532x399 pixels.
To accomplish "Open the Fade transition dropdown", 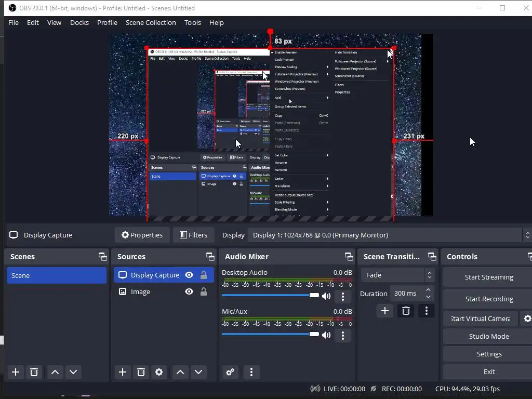I will coord(397,275).
